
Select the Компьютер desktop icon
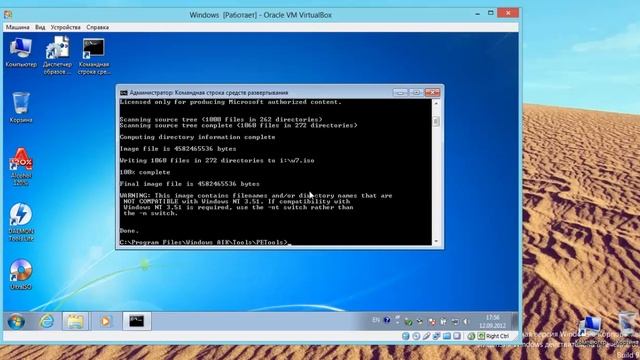21,52
